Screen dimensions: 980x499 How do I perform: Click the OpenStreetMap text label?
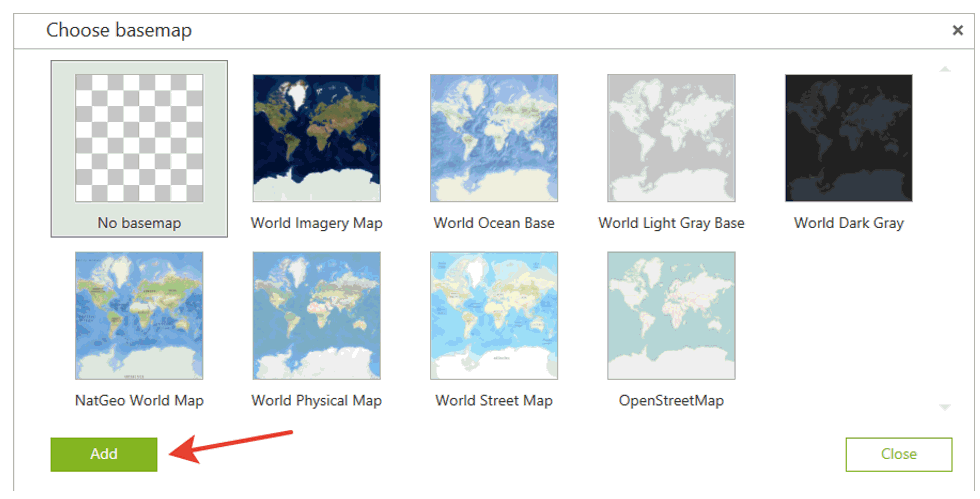671,401
